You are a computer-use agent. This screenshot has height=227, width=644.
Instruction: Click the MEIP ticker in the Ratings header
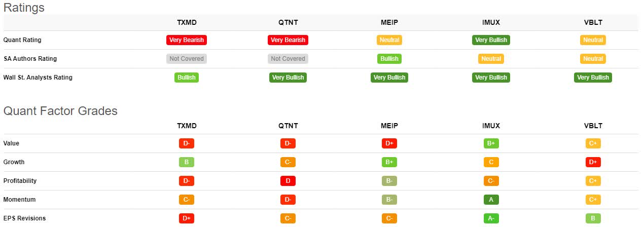pyautogui.click(x=389, y=22)
